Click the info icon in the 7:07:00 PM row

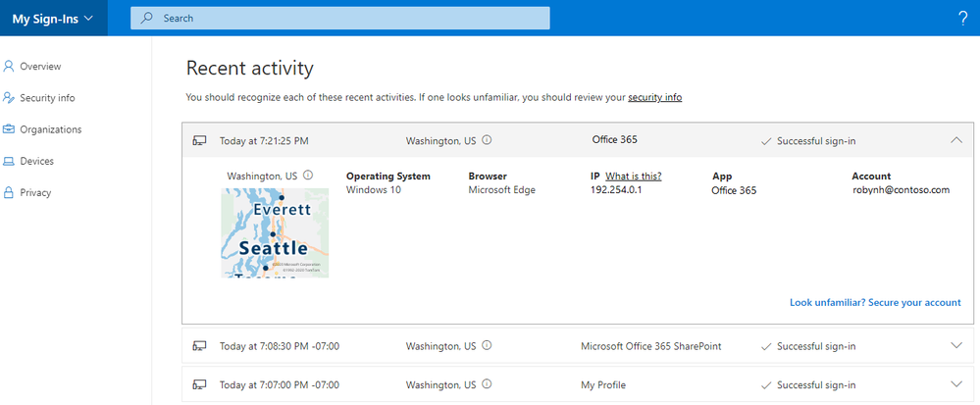point(488,384)
